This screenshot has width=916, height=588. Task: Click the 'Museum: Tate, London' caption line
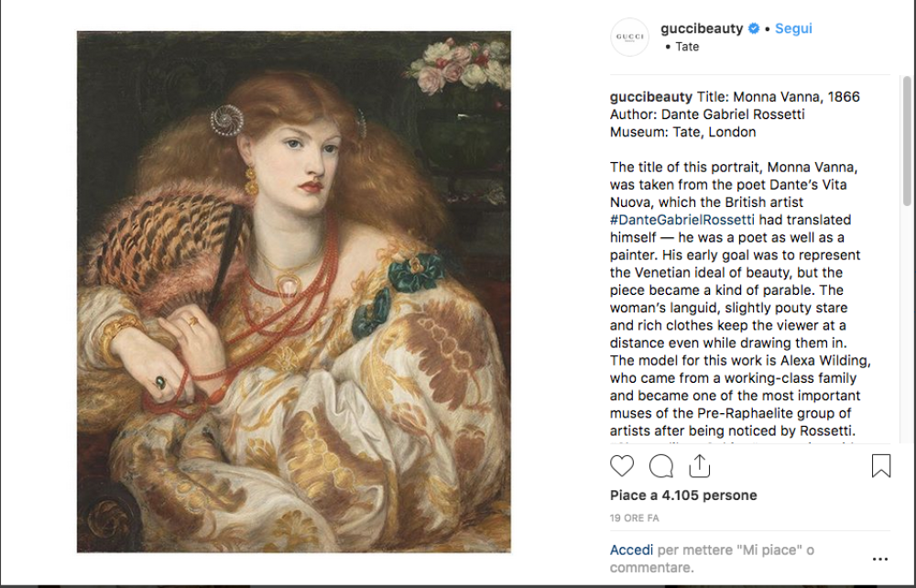[x=683, y=132]
